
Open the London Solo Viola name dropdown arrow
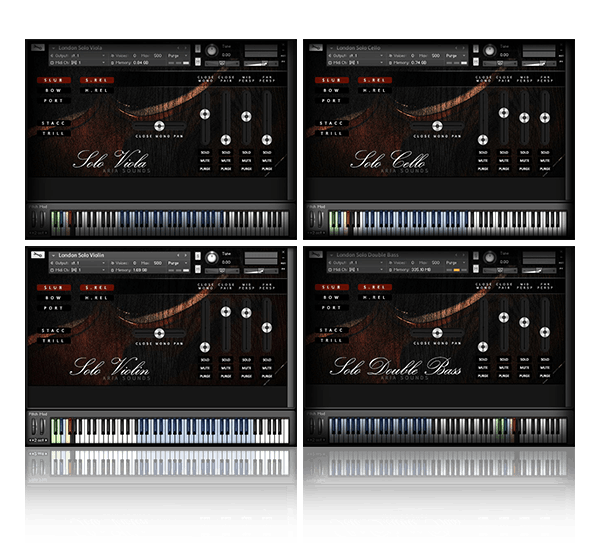point(54,48)
